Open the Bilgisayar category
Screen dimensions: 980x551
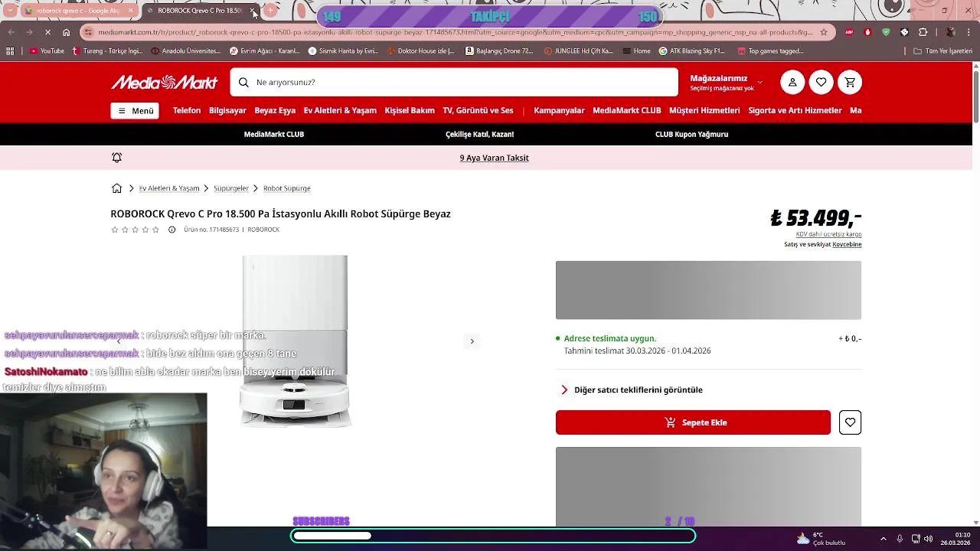tap(227, 110)
